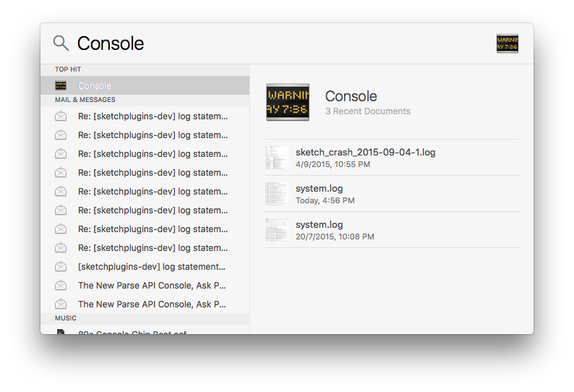The width and height of the screenshot is (574, 392).
Task: Select the last "Re: [sketchplugins-dev] log statem..." message
Action: (x=145, y=247)
